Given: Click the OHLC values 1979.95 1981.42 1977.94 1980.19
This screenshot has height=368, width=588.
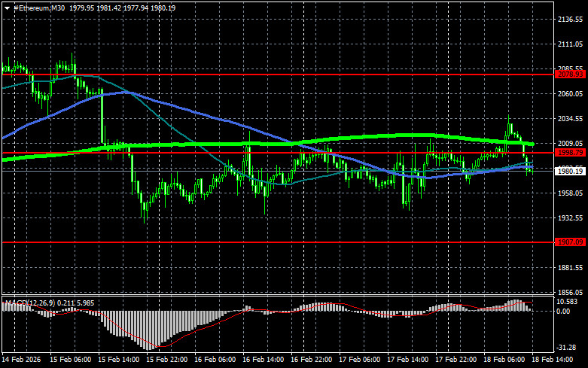Looking at the screenshot, I should click(x=122, y=8).
